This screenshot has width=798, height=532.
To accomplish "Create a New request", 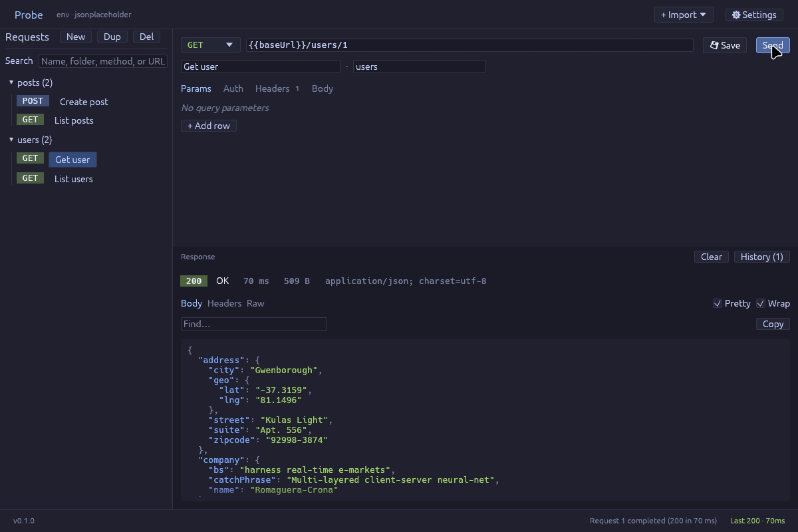I will pos(76,37).
